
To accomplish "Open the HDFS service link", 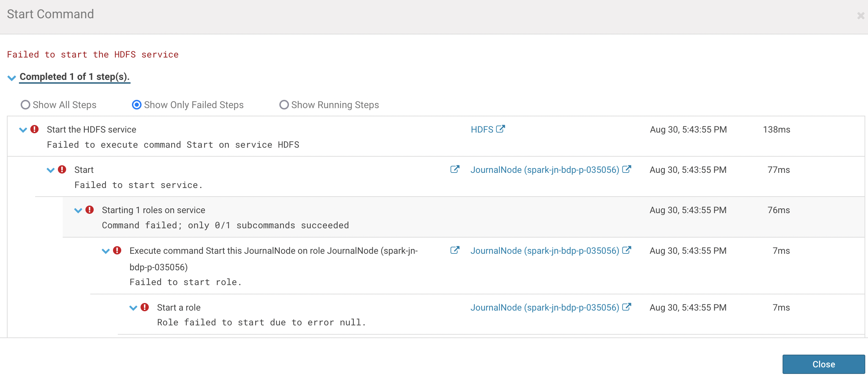I will point(482,129).
